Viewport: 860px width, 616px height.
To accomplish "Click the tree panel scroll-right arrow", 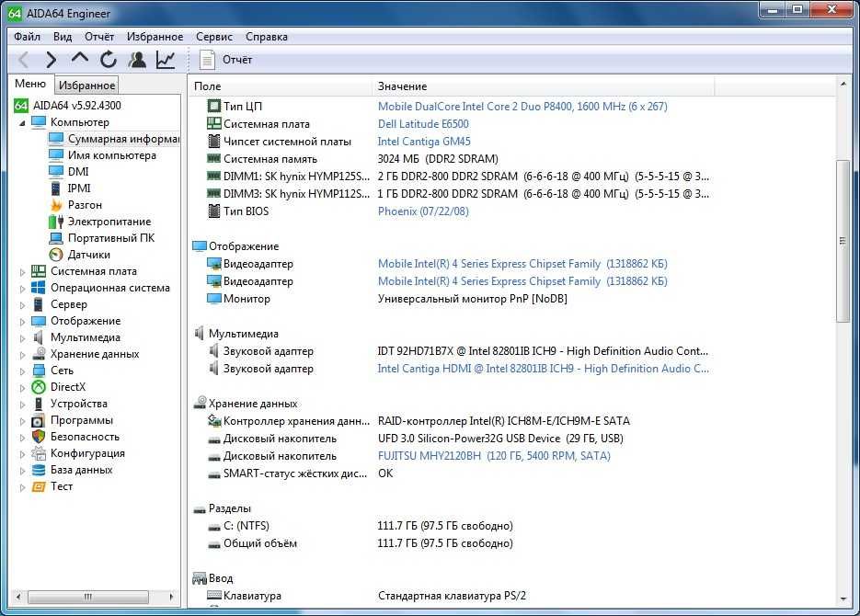I will pos(171,597).
